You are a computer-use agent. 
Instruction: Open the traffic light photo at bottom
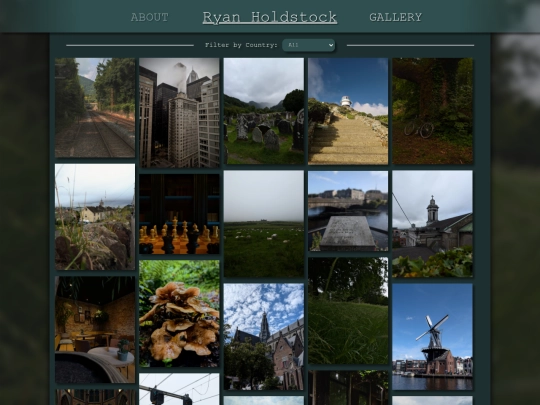[179, 389]
